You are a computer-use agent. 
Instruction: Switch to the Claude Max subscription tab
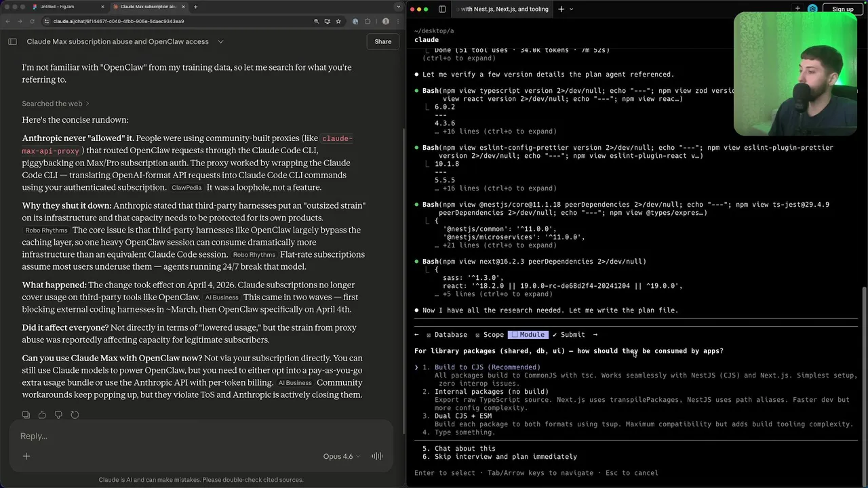(x=149, y=7)
